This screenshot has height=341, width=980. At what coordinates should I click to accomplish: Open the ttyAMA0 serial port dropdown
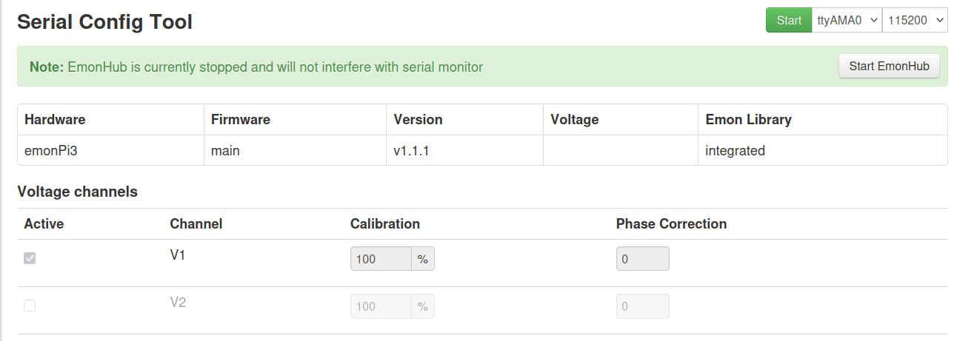[x=847, y=20]
